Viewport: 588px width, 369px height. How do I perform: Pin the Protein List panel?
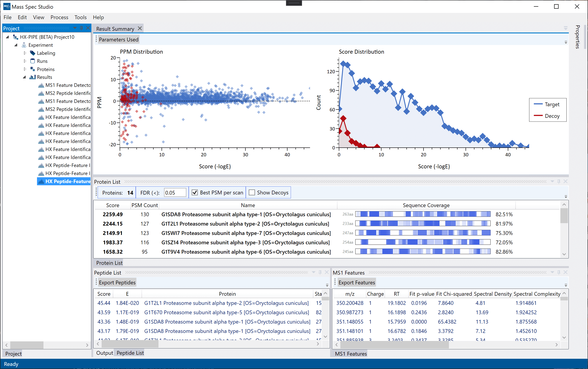click(559, 181)
